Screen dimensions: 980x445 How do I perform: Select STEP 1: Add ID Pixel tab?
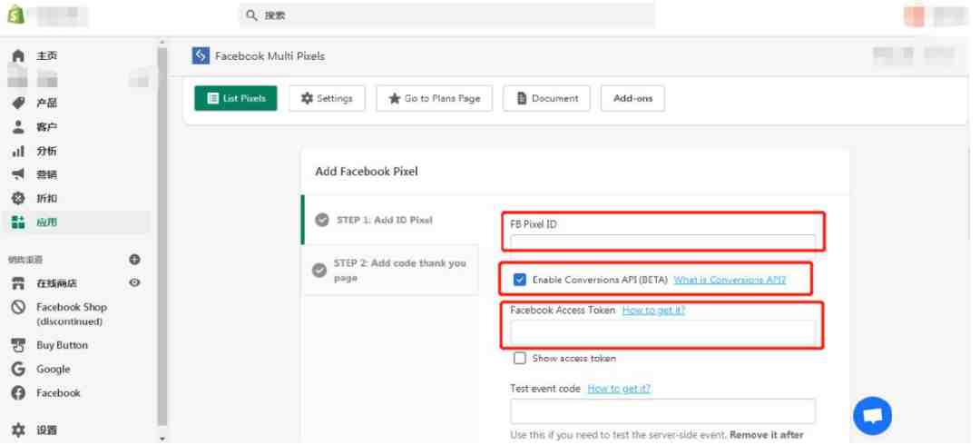[x=390, y=220]
